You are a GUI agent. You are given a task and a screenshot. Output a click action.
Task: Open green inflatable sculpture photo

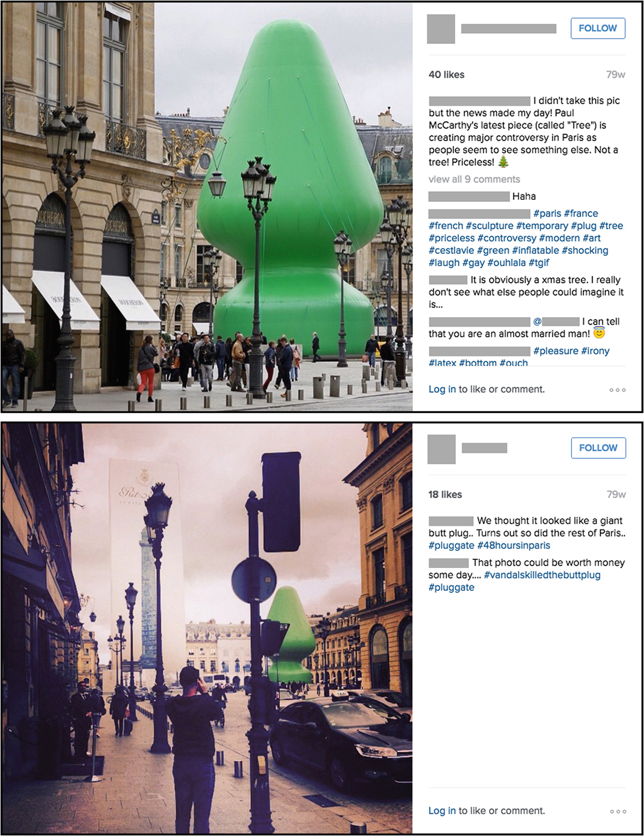(207, 207)
